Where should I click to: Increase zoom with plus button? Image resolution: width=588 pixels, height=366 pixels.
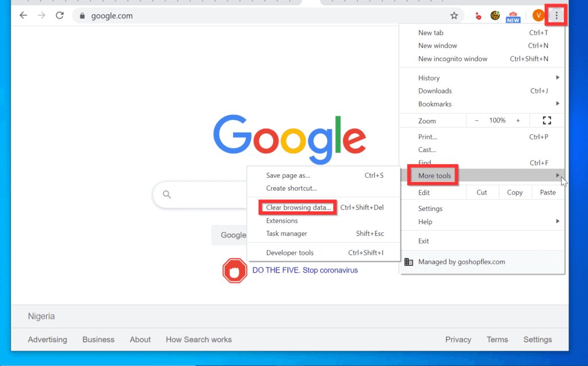pyautogui.click(x=518, y=120)
